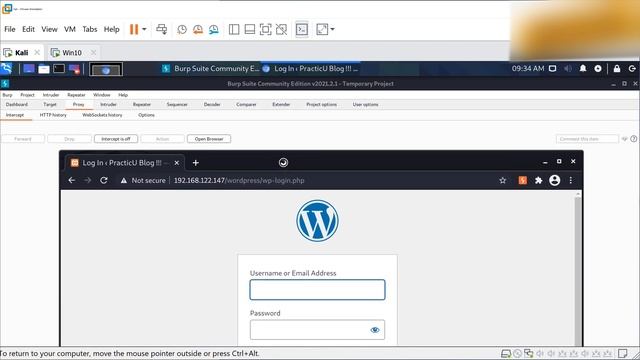Open the Burp Suite Intruder menu
Image resolution: width=640 pixels, height=360 pixels.
[51, 95]
